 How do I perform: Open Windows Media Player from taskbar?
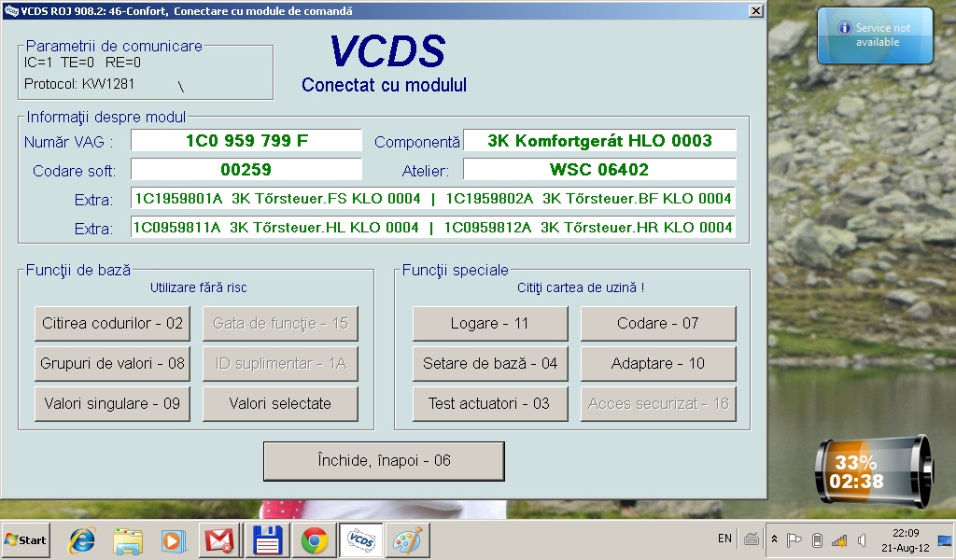click(173, 540)
